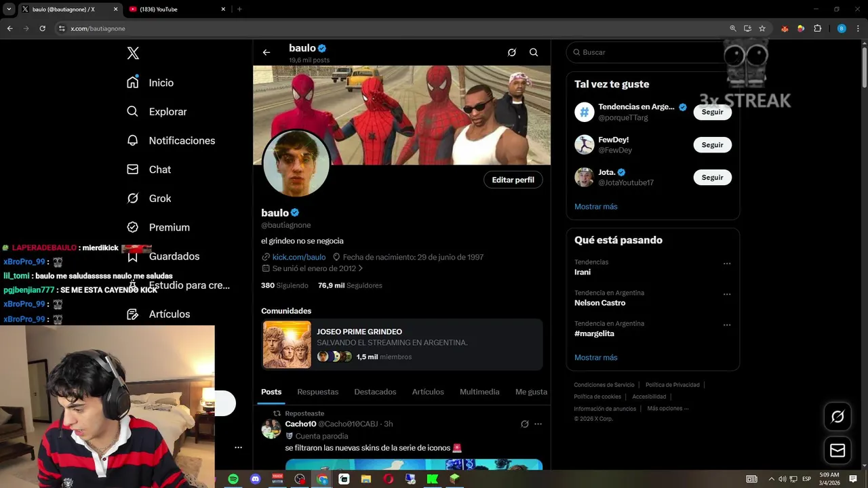Viewport: 868px width, 488px height.
Task: Open the Irani trend
Action: point(583,272)
